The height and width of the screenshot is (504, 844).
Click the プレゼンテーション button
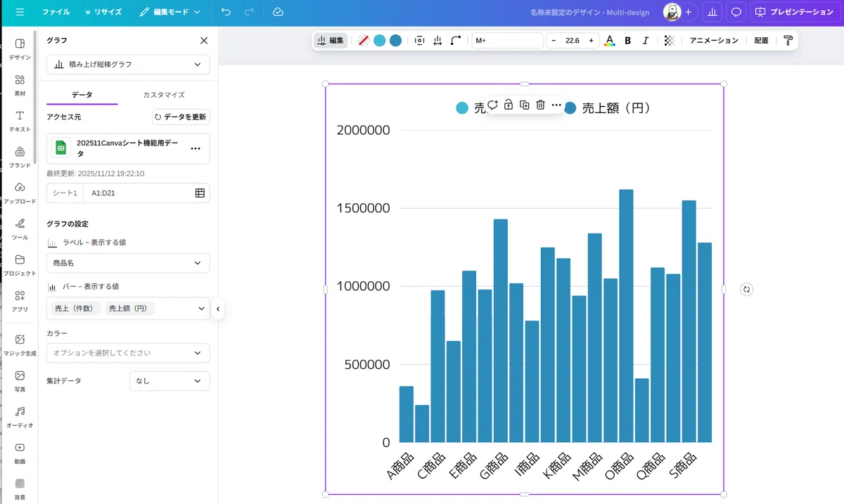(x=794, y=12)
